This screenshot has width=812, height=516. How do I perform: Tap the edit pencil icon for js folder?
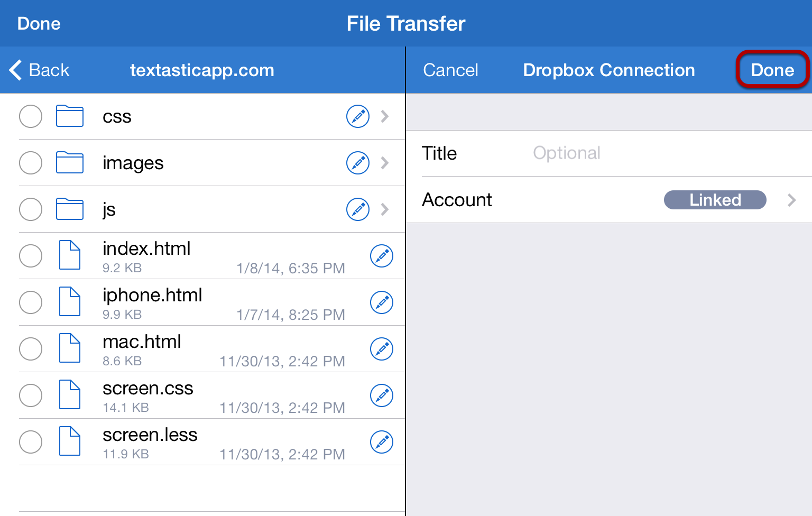click(358, 209)
